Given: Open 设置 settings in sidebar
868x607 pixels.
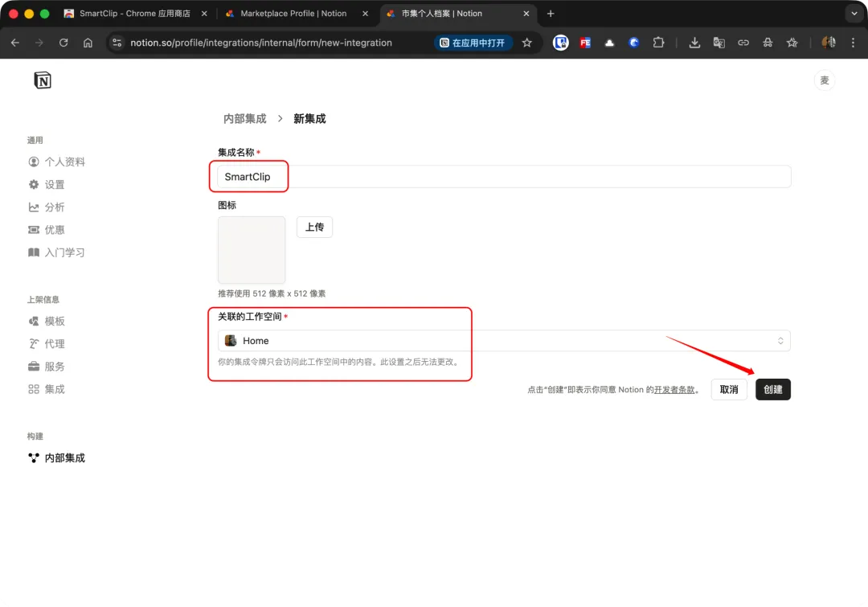Looking at the screenshot, I should point(47,184).
